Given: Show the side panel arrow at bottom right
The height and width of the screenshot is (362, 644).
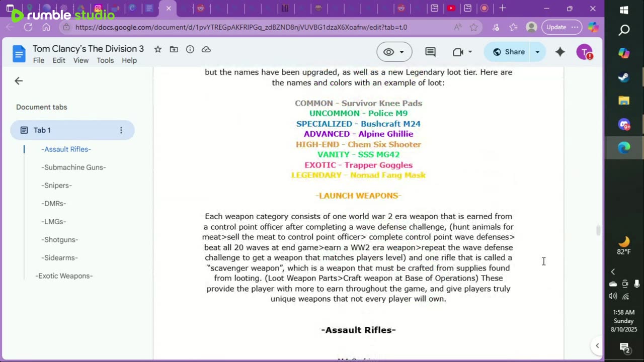Looking at the screenshot, I should pyautogui.click(x=597, y=345).
